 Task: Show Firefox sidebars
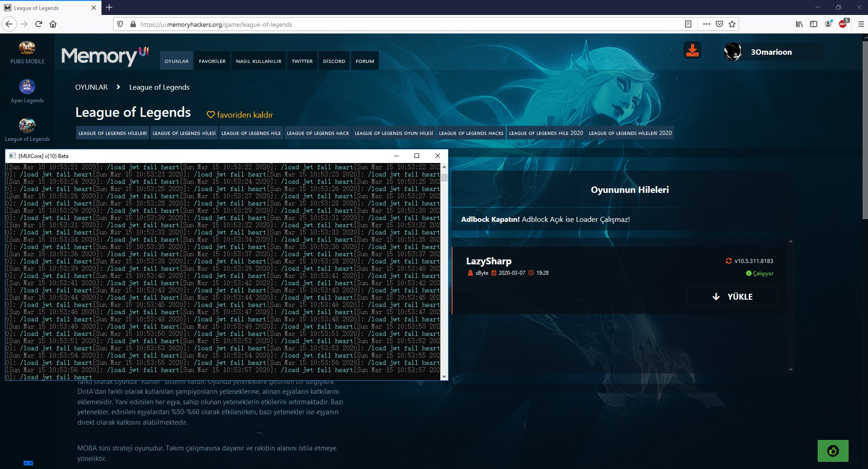pyautogui.click(x=814, y=24)
